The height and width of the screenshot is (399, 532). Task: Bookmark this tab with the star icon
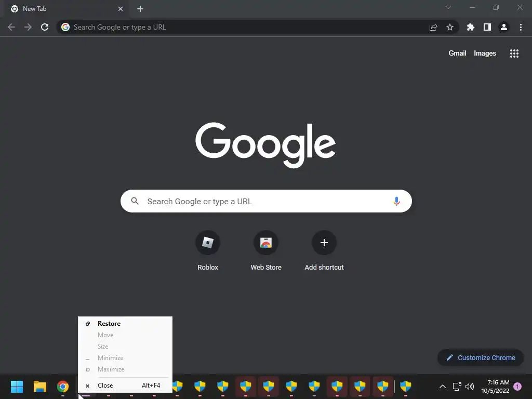coord(450,27)
